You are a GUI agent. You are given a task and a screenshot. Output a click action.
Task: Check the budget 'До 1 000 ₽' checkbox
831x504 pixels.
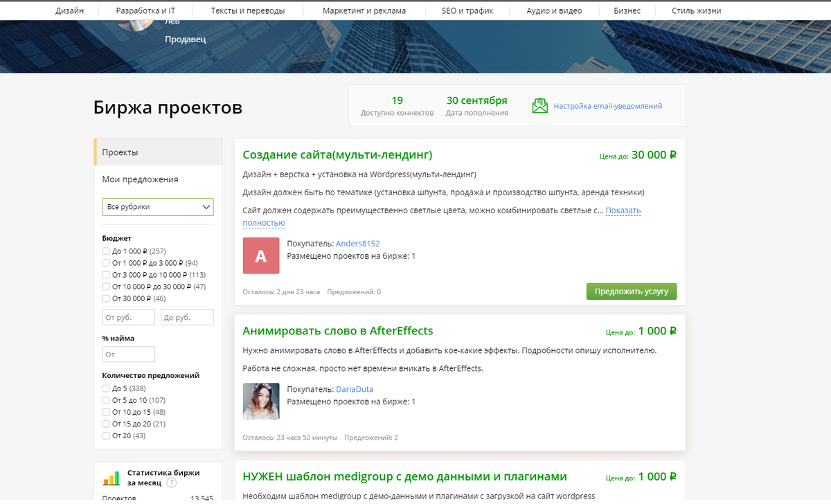click(x=106, y=251)
